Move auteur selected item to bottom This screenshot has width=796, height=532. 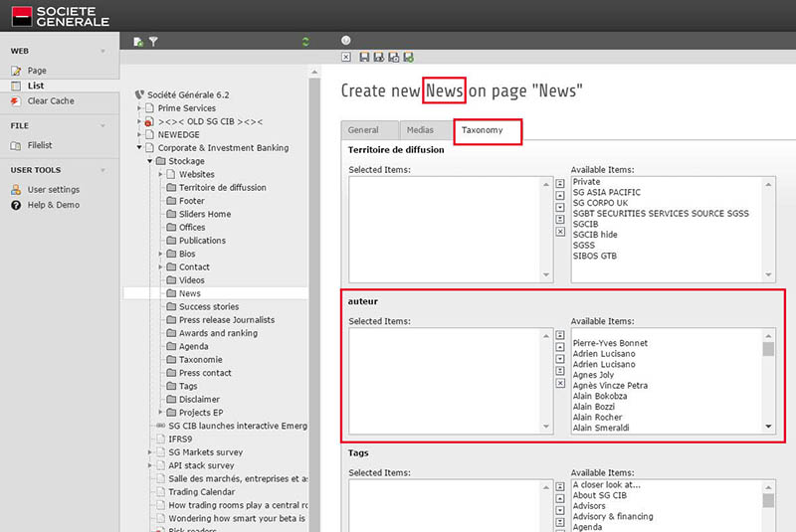coord(560,371)
